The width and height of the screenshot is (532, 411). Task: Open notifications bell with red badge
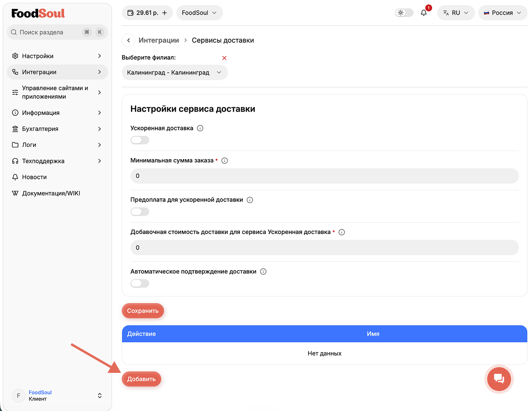click(x=424, y=13)
